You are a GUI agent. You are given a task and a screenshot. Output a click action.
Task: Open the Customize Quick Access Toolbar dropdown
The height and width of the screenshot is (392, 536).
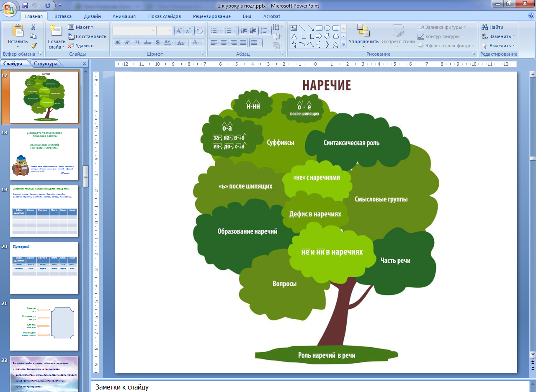[x=60, y=5]
